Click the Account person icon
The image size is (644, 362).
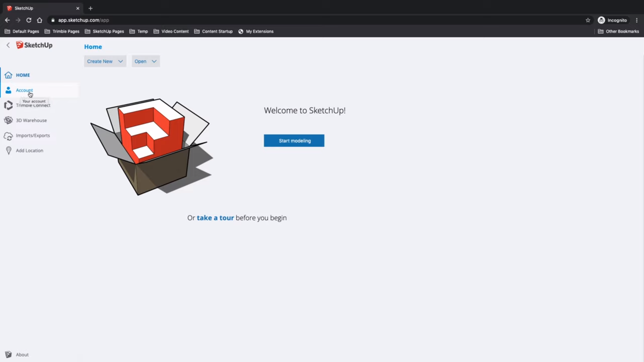(x=8, y=90)
